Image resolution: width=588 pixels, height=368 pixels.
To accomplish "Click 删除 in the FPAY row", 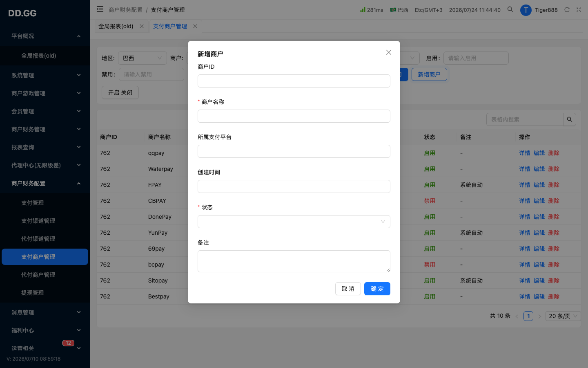I will (x=554, y=185).
